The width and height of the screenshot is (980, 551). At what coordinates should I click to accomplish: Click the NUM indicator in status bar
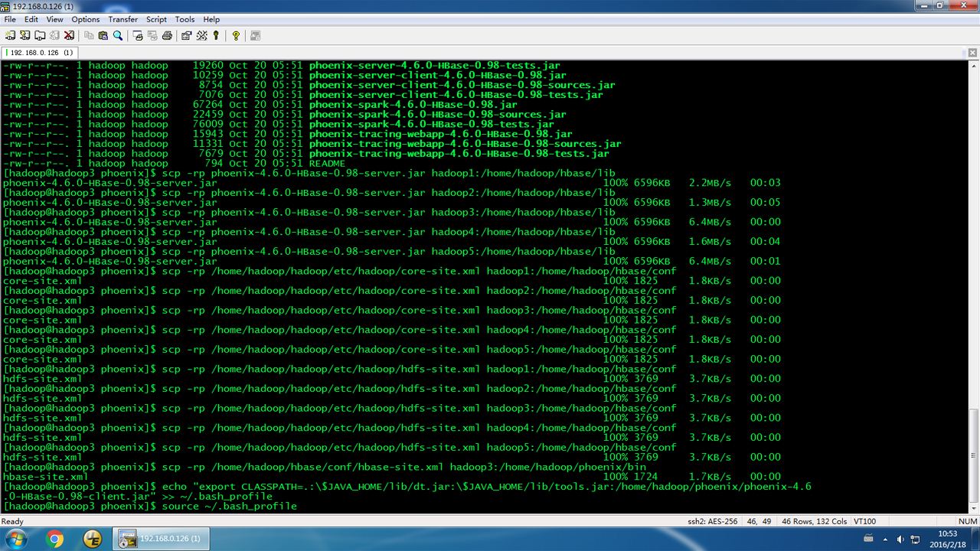pos(966,522)
